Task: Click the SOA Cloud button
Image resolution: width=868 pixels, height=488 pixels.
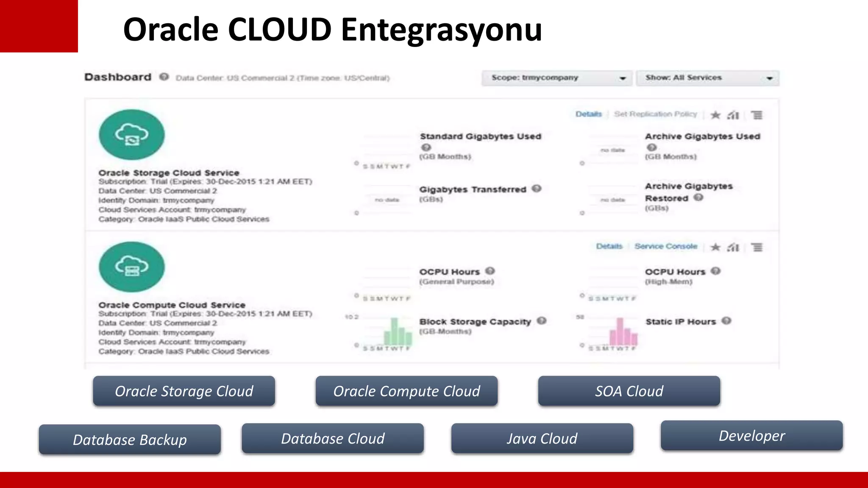Action: point(629,391)
